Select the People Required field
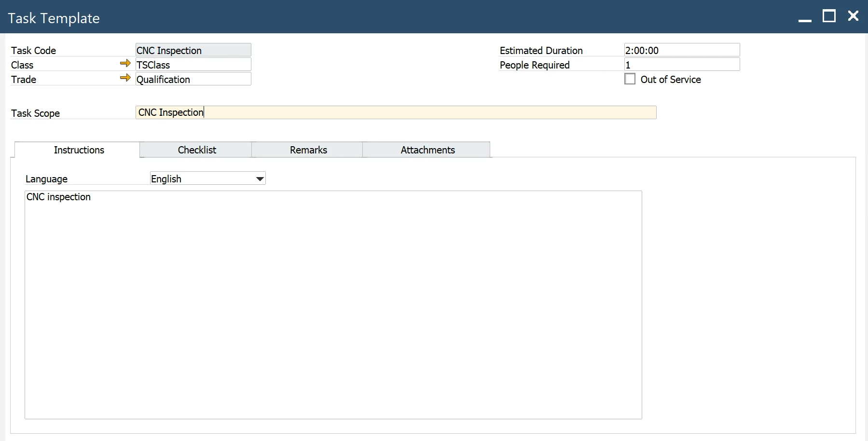Screen dimensions: 868x441 [x=681, y=65]
